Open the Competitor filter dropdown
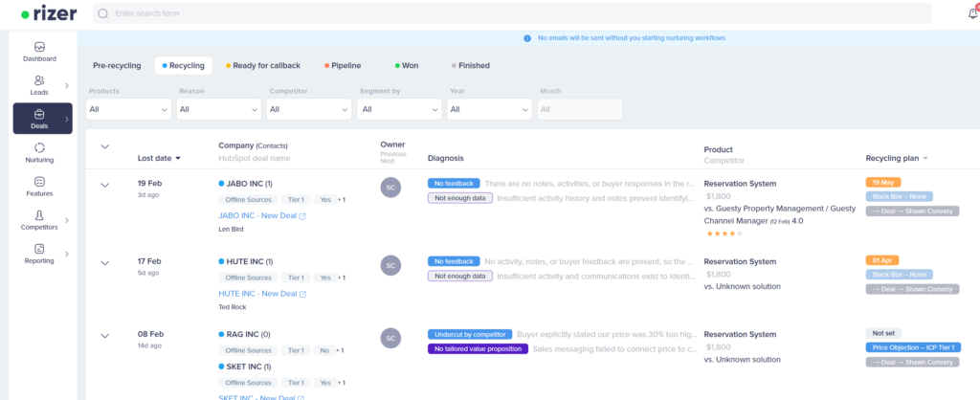This screenshot has width=980, height=400. [309, 109]
